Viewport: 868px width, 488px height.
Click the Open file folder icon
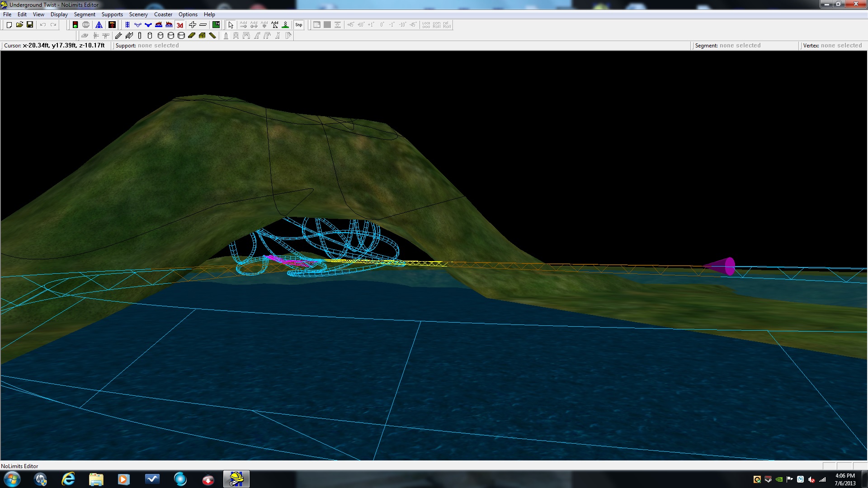click(19, 25)
